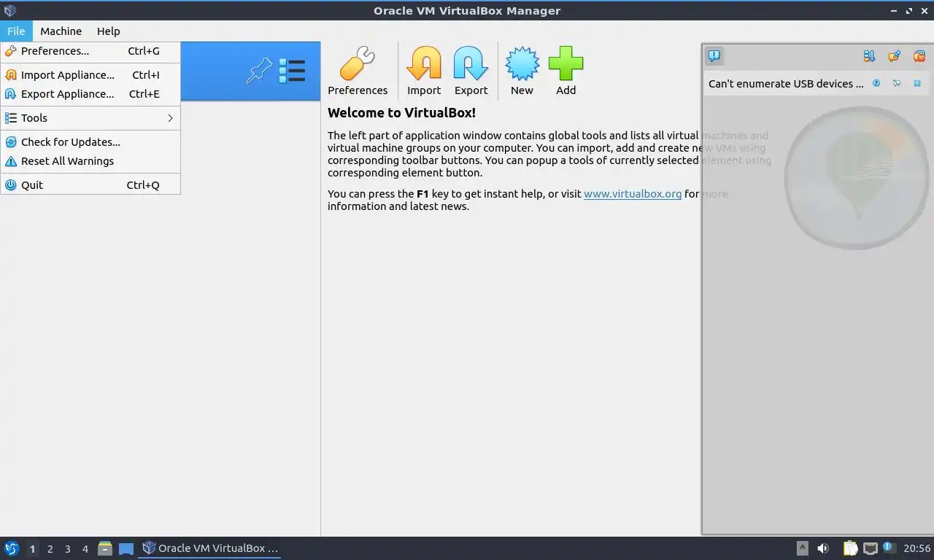Viewport: 934px width, 560px height.
Task: Choose Export Appliance... in File menu
Action: [x=90, y=93]
